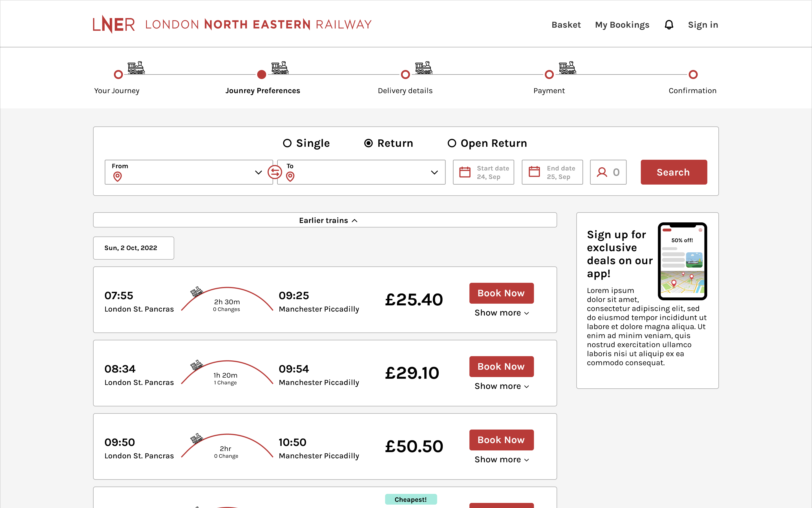Open Basket in the header
This screenshot has height=508, width=812.
[566, 25]
